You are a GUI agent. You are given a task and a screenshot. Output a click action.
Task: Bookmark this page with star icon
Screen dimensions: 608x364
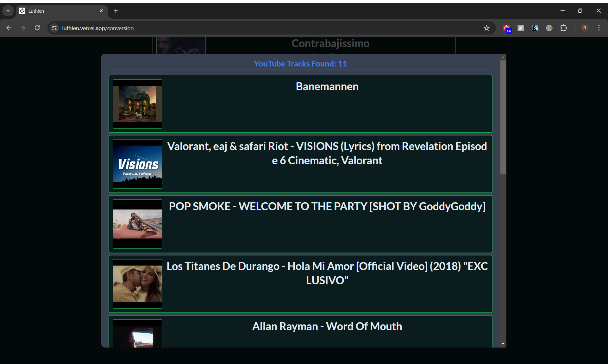pos(486,28)
